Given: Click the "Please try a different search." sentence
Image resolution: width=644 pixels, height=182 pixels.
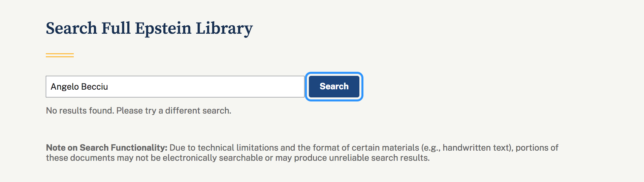Looking at the screenshot, I should coord(174,111).
